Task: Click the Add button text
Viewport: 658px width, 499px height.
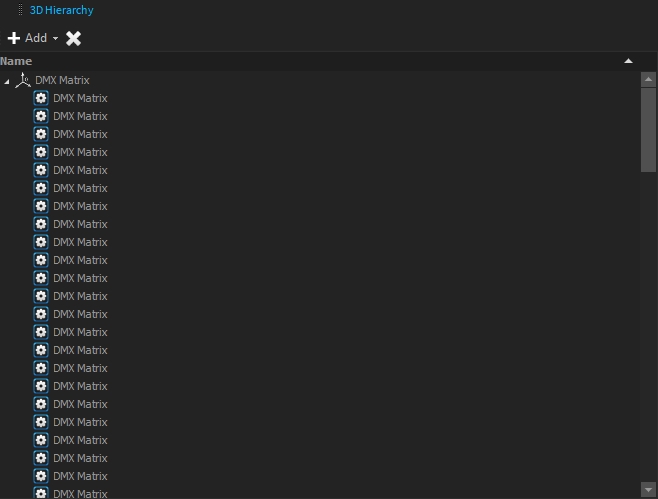Action: coord(36,38)
